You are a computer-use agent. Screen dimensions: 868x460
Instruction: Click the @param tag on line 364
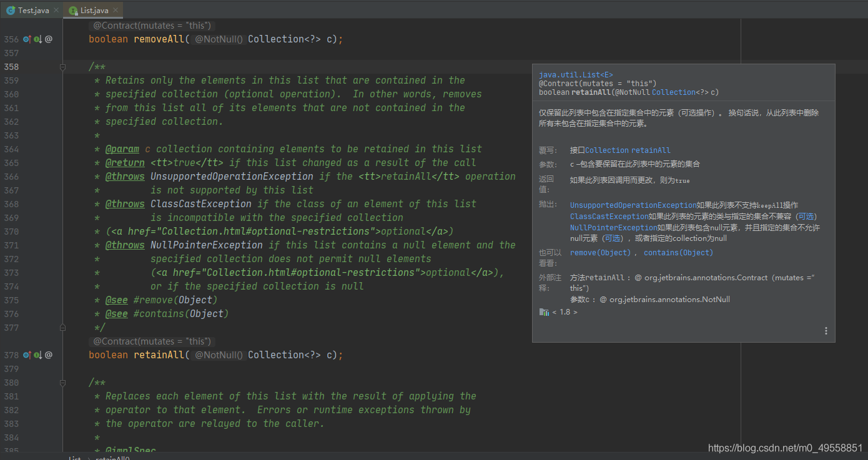pos(122,149)
